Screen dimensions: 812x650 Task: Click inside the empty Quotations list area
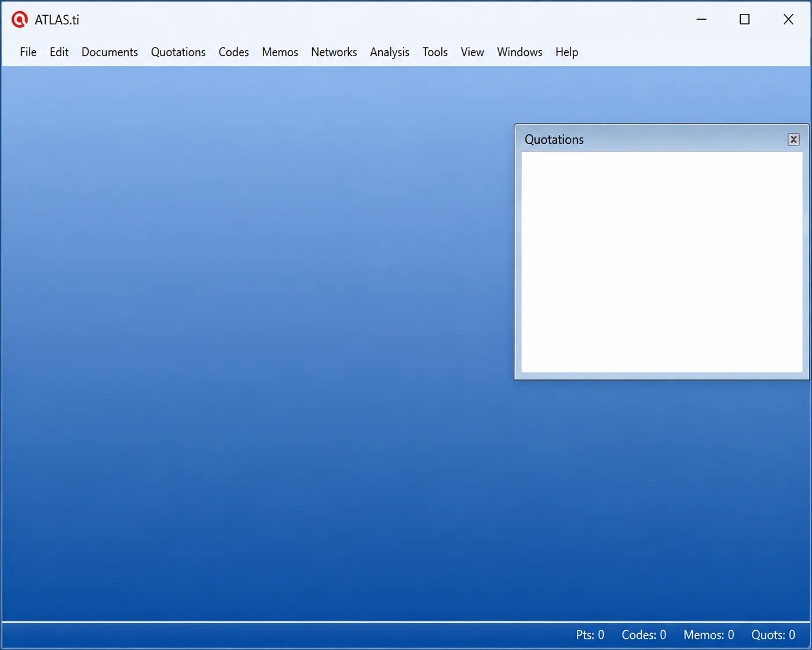point(662,262)
